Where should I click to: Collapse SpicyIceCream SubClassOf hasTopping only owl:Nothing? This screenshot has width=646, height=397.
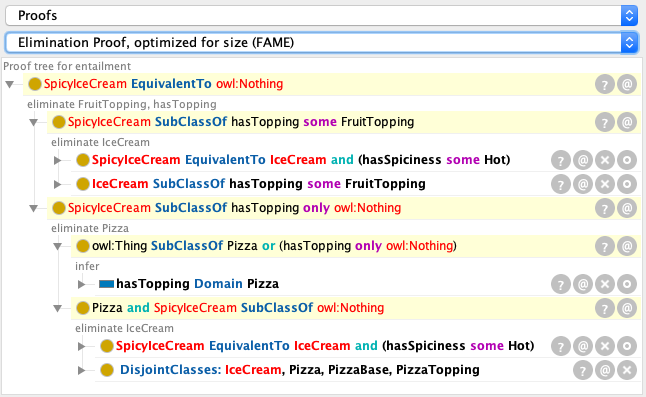click(x=33, y=208)
